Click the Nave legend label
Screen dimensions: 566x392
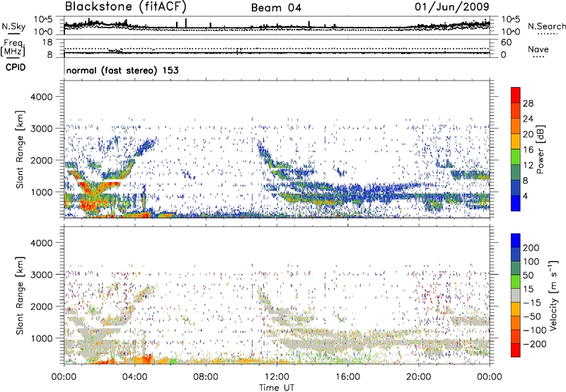click(538, 49)
